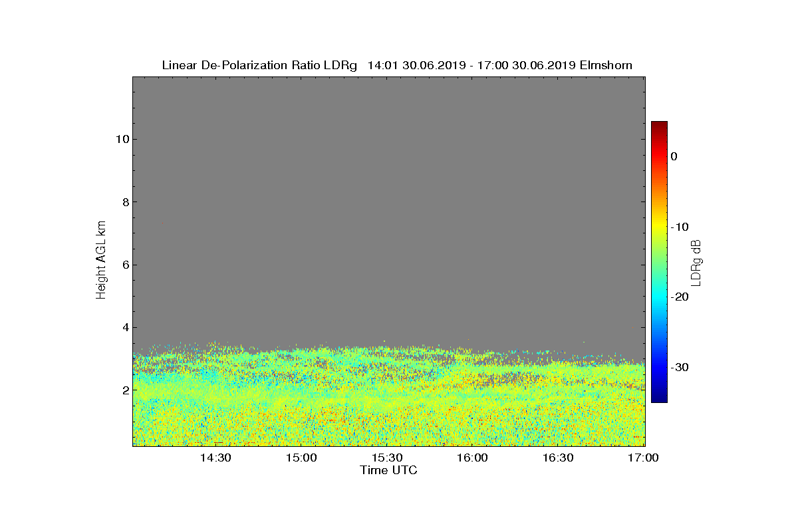Click the colorbar tick label -20
The width and height of the screenshot is (798, 532).
click(680, 297)
